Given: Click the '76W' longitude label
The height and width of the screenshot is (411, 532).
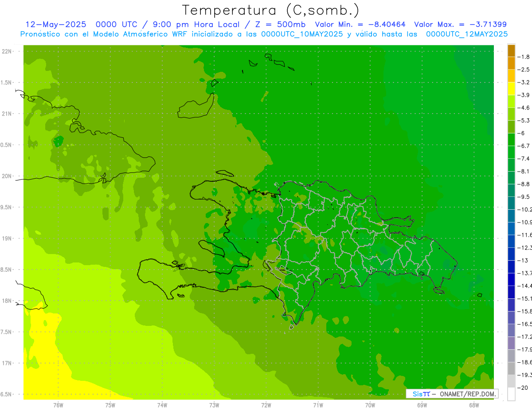Looking at the screenshot, I should point(58,405).
